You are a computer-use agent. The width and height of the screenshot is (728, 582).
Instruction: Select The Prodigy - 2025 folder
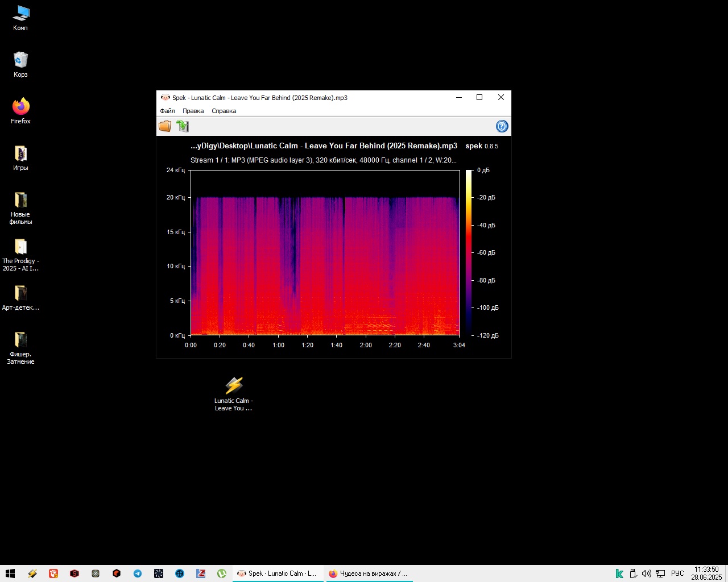[20, 254]
